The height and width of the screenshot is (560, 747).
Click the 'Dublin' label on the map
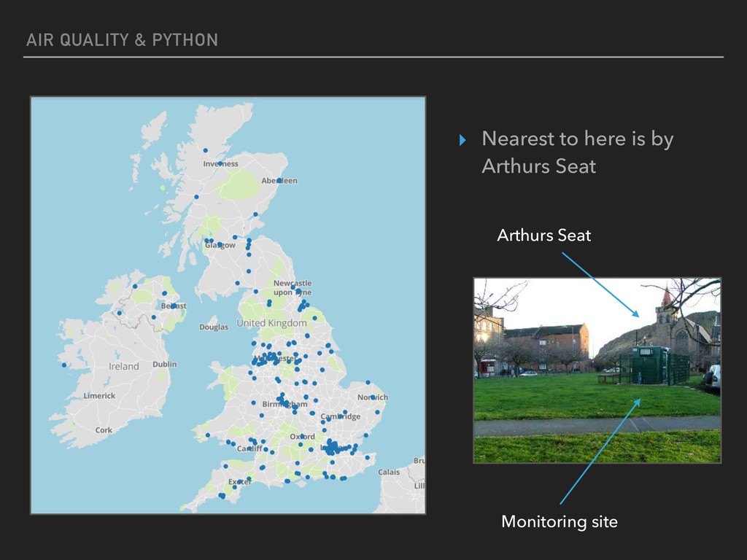coord(164,365)
